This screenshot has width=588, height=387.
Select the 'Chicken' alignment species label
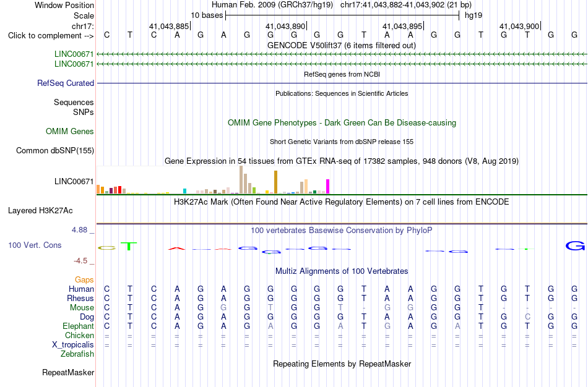79,335
